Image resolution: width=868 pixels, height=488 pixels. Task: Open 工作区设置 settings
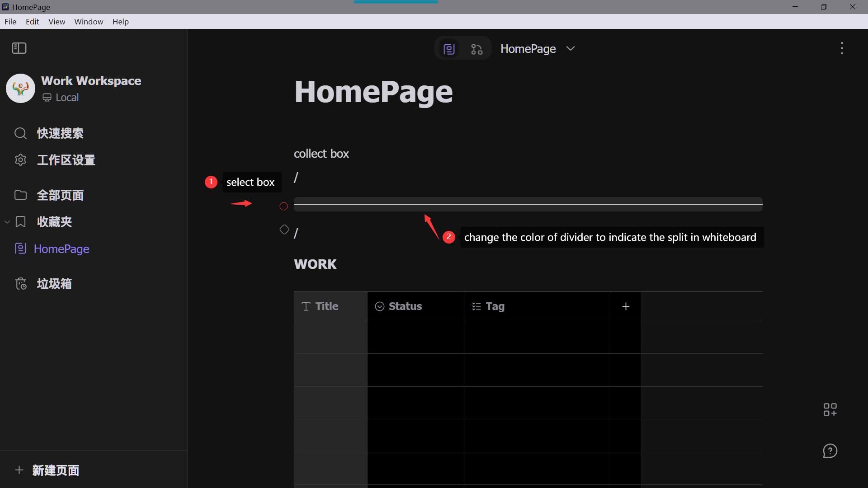coord(66,160)
